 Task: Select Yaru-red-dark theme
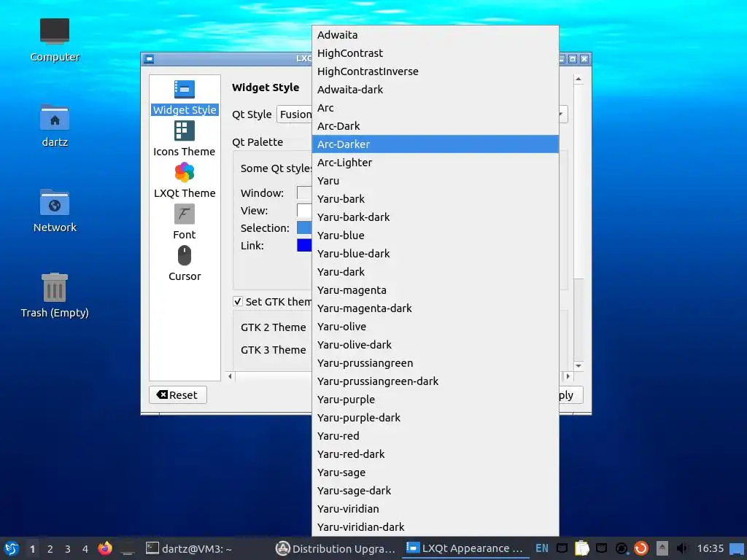pos(435,454)
